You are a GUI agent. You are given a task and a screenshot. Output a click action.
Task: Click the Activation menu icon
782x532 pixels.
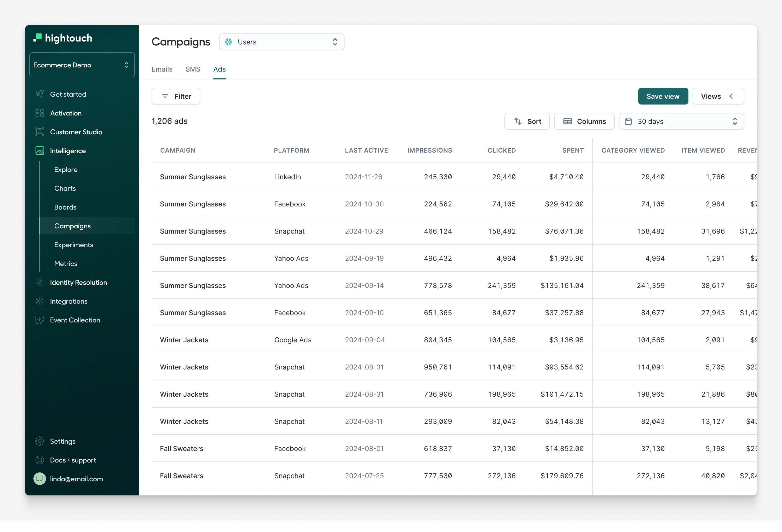click(40, 112)
